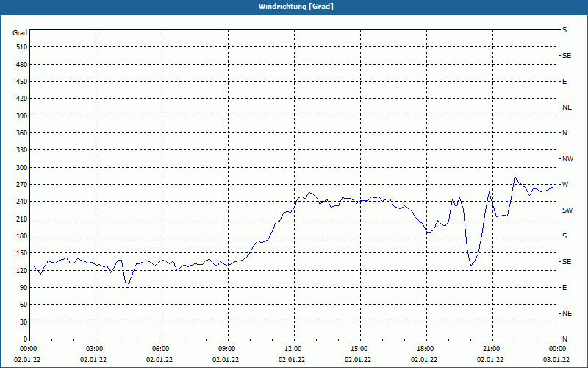The width and height of the screenshot is (588, 368).
Task: Click the E compass label beside the 450 gridline
Action: [x=564, y=82]
